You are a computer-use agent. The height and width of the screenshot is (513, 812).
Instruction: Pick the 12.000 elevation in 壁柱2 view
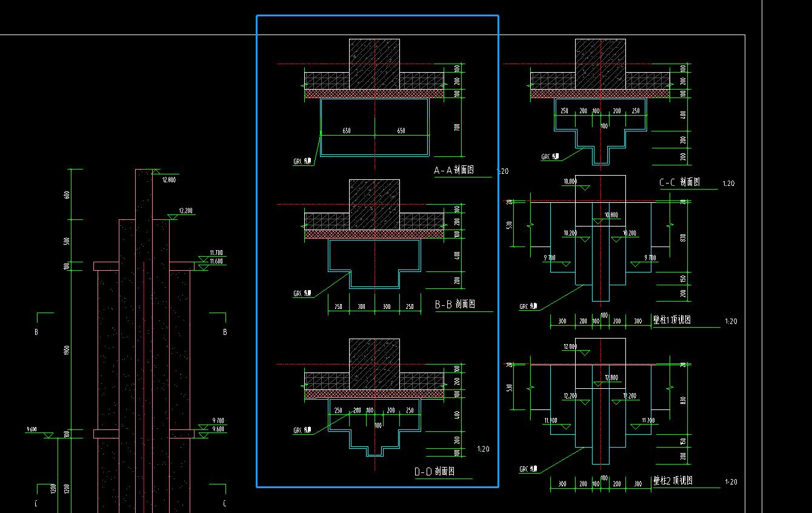pos(570,346)
